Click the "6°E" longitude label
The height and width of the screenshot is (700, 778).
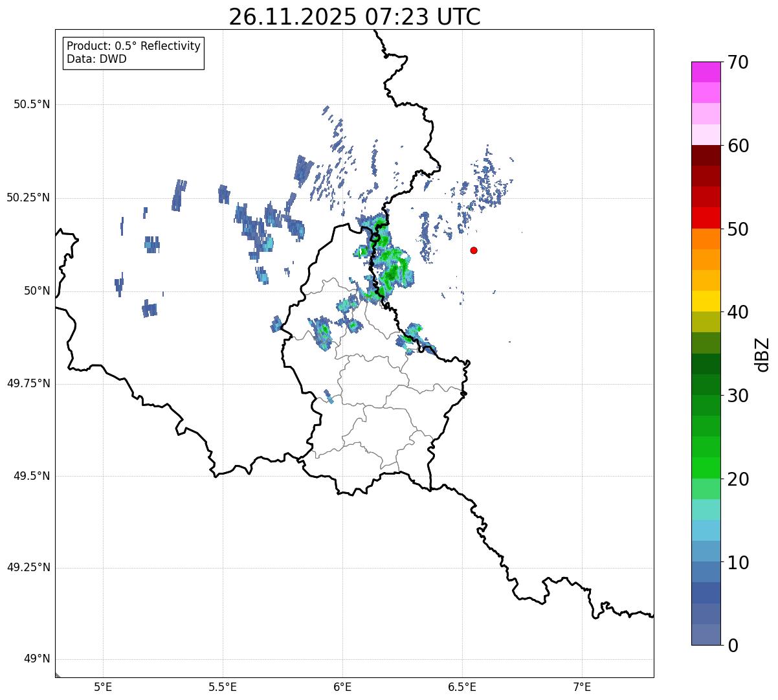(342, 687)
